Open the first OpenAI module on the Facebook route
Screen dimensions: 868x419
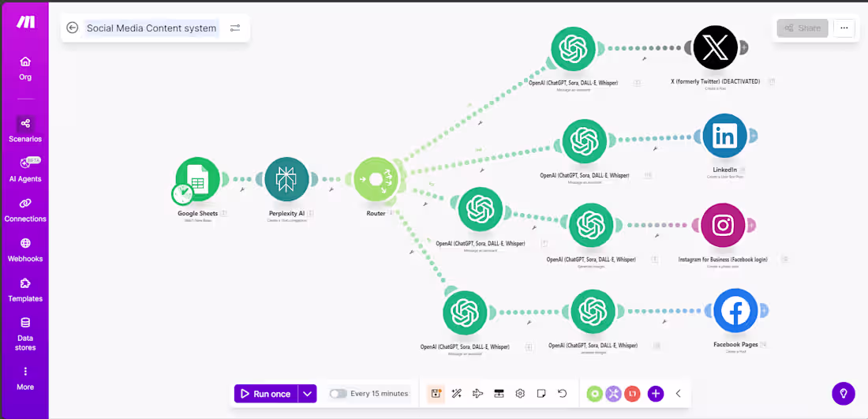465,313
